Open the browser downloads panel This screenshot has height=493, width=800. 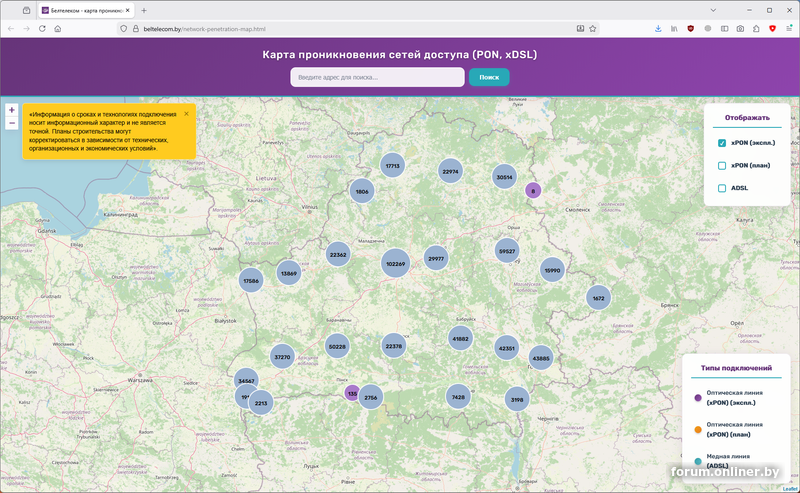click(x=657, y=29)
